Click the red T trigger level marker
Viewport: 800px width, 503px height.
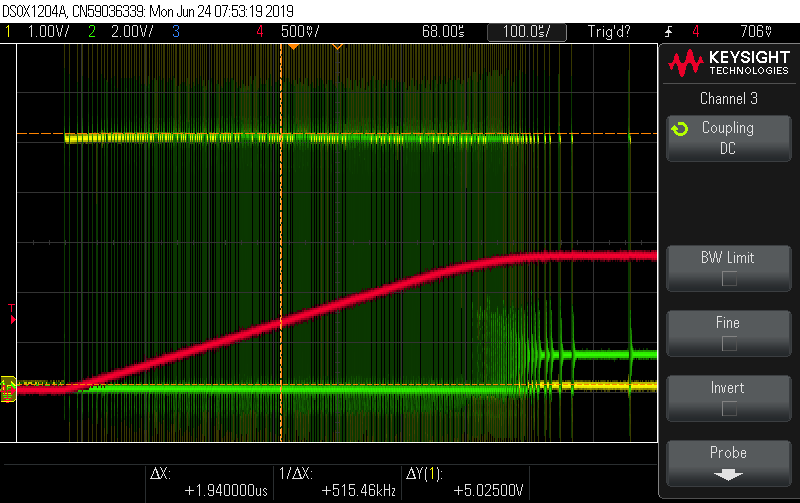[x=12, y=314]
